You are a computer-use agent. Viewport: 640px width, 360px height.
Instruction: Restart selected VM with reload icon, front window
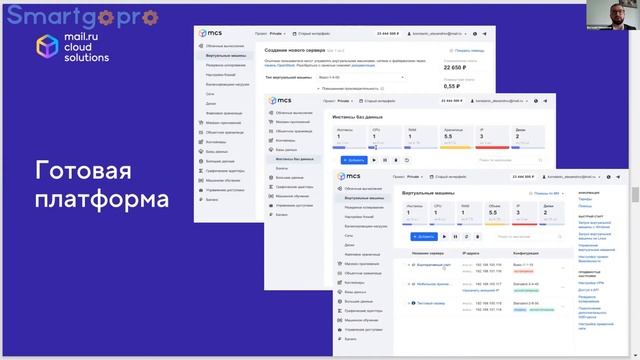coord(467,237)
